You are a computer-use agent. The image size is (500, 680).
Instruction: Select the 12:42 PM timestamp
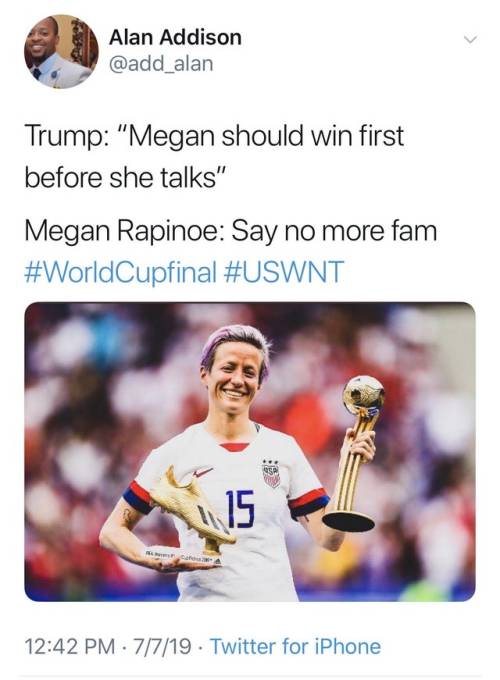(70, 646)
